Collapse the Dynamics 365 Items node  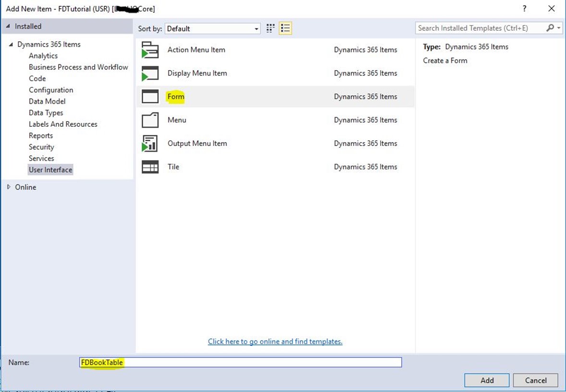point(11,45)
